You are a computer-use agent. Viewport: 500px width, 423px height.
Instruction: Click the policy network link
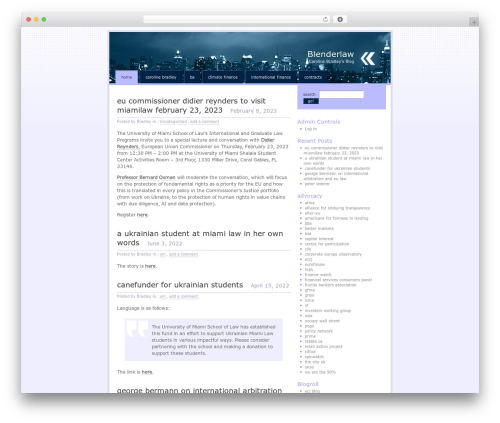click(319, 331)
